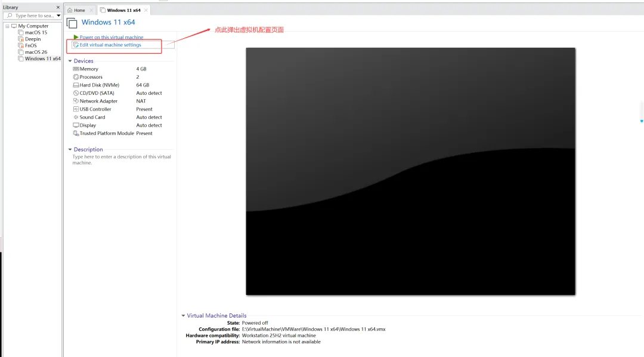This screenshot has width=644, height=357.
Task: Click the Sound Card Auto detect value
Action: 149,117
